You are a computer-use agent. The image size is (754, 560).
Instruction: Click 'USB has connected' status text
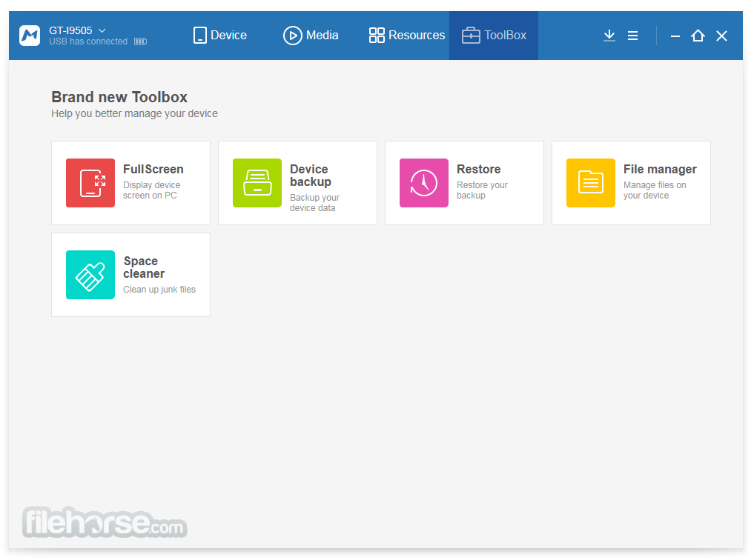click(88, 41)
